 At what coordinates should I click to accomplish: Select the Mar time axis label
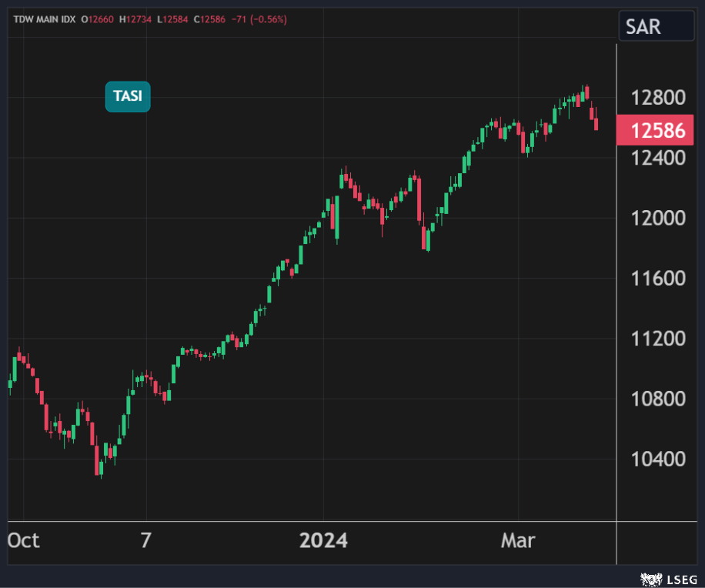point(518,540)
